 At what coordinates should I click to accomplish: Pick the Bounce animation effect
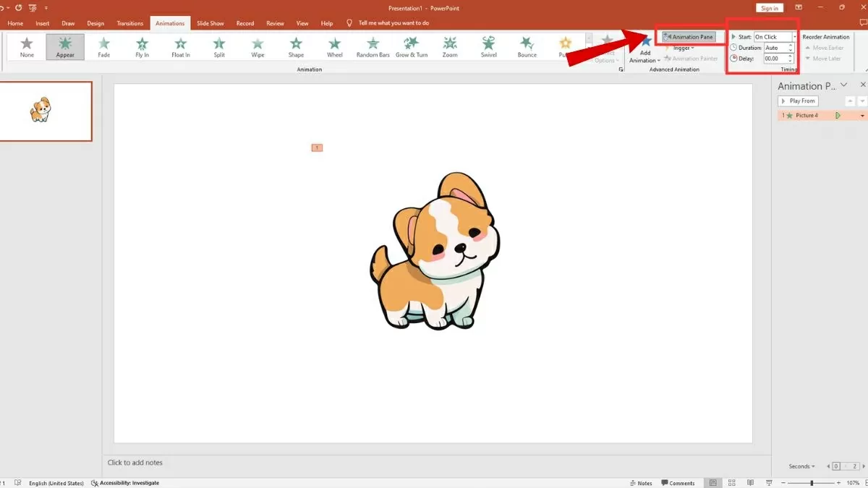pyautogui.click(x=527, y=46)
